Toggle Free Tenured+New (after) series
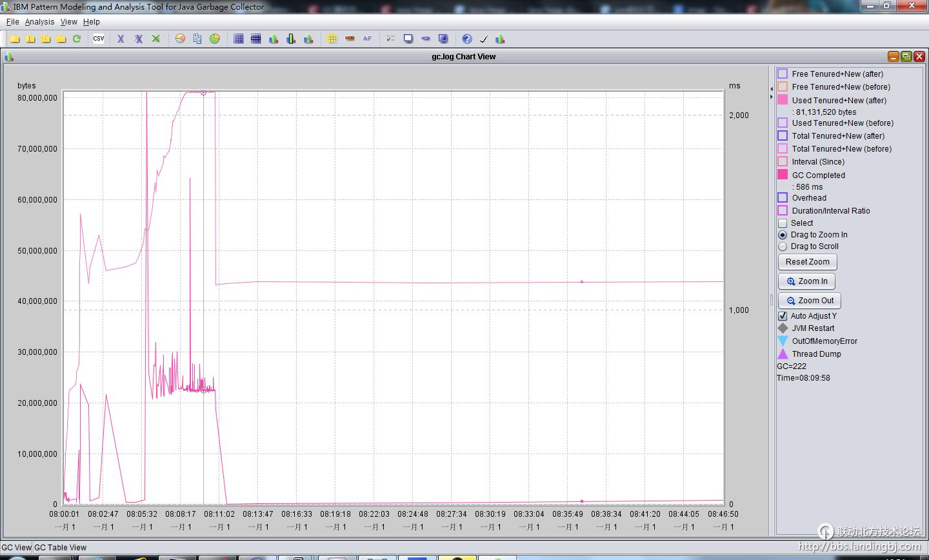Viewport: 929px width, 560px height. tap(783, 74)
